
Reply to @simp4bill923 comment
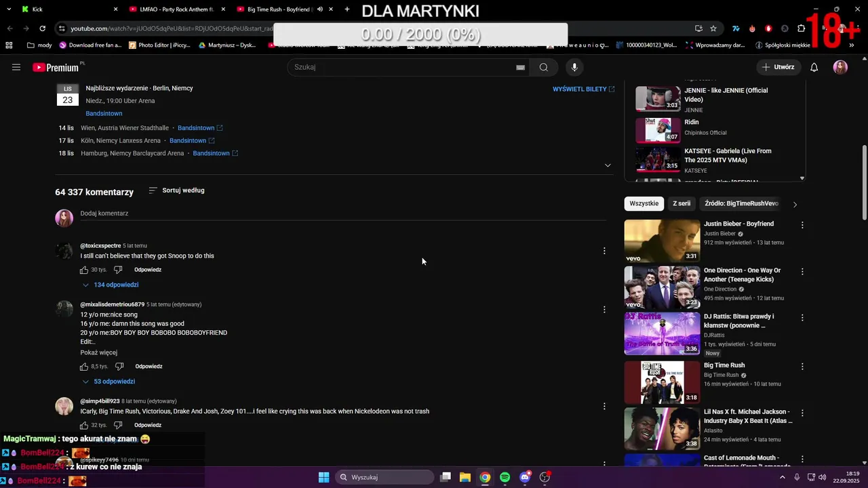(x=148, y=425)
